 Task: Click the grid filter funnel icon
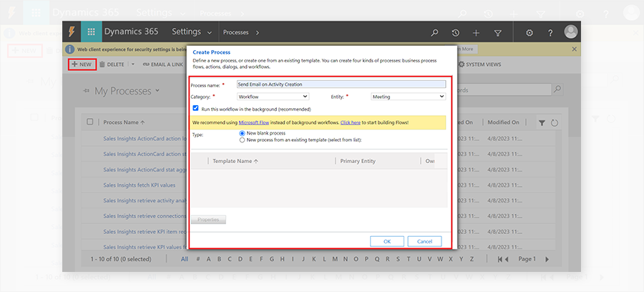(x=542, y=123)
